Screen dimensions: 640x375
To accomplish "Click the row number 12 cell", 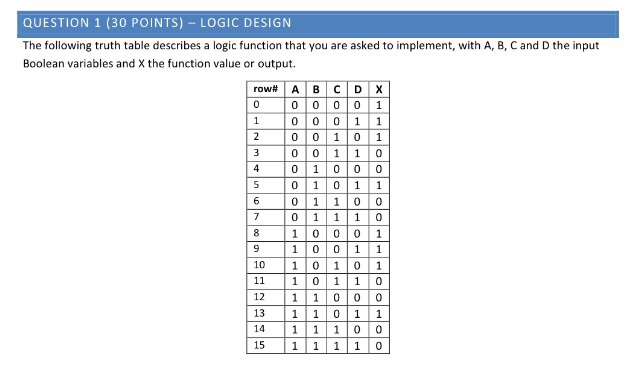I will (266, 297).
